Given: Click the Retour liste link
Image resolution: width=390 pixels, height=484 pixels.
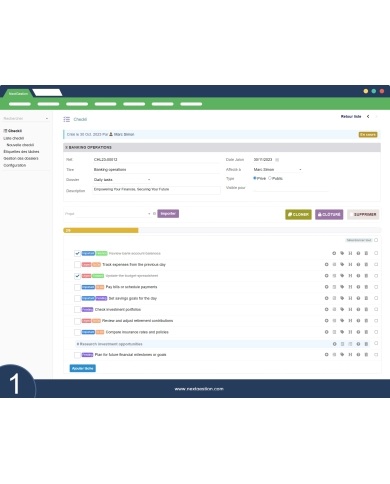Looking at the screenshot, I should point(351,116).
